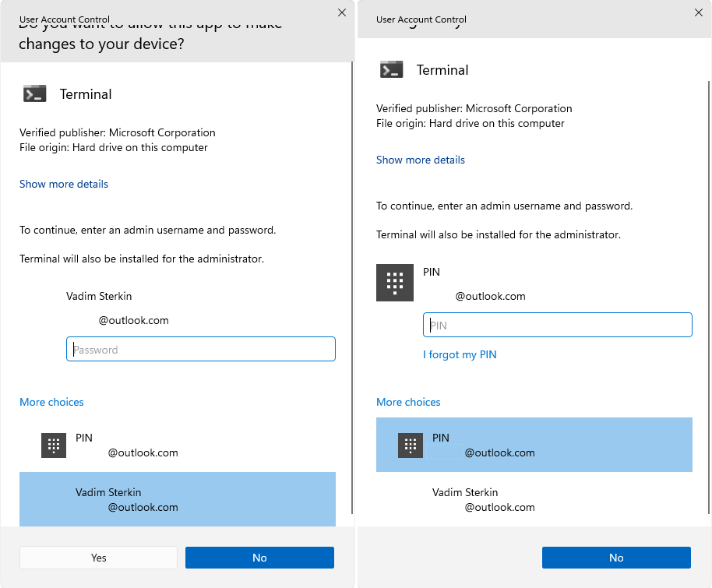
Task: Click "changes to your device?" heading text
Action: pyautogui.click(x=101, y=44)
